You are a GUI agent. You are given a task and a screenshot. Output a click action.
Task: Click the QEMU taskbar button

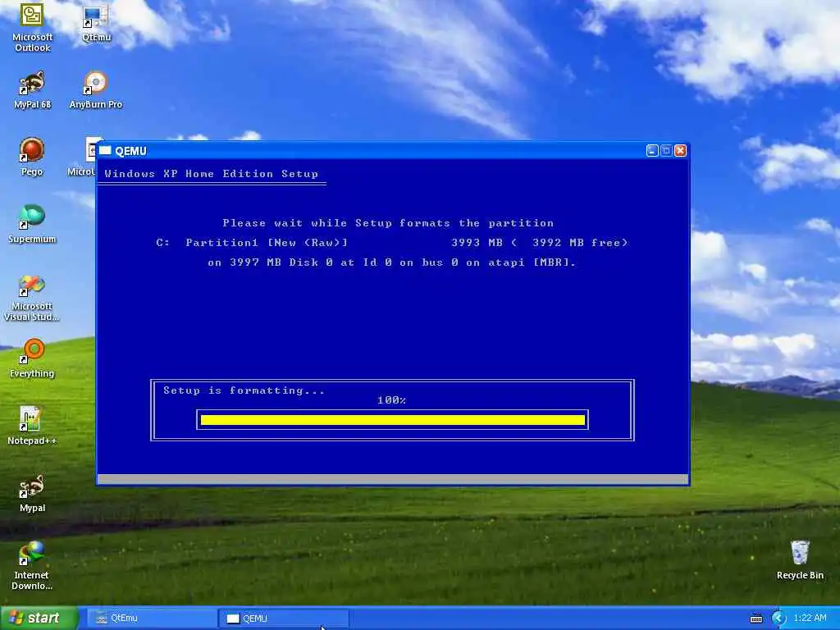[x=284, y=619]
